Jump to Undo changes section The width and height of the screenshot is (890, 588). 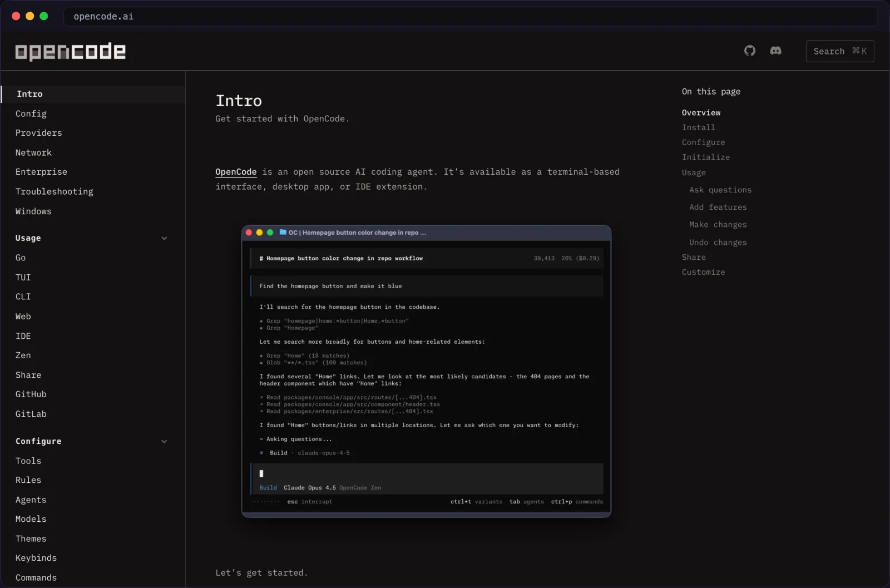tap(718, 243)
